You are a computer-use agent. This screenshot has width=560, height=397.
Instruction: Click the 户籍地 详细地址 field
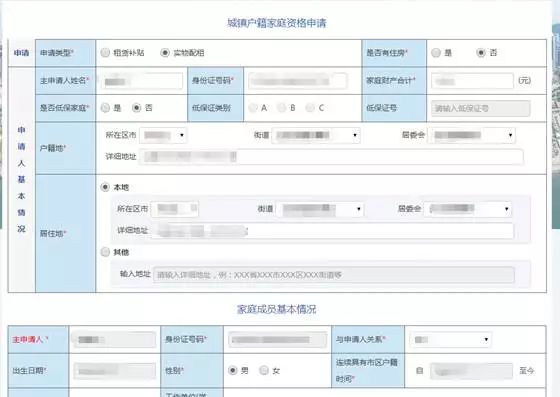tap(331, 157)
